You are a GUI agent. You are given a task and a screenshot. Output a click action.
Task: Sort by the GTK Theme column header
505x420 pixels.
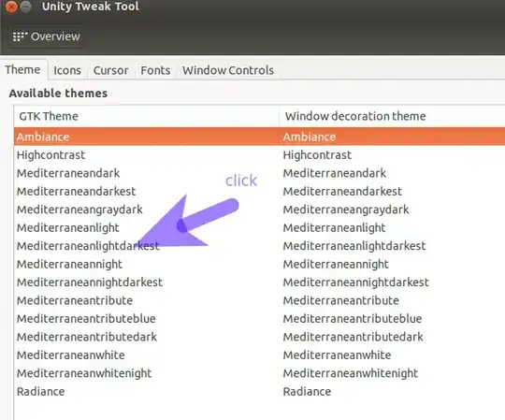(147, 116)
